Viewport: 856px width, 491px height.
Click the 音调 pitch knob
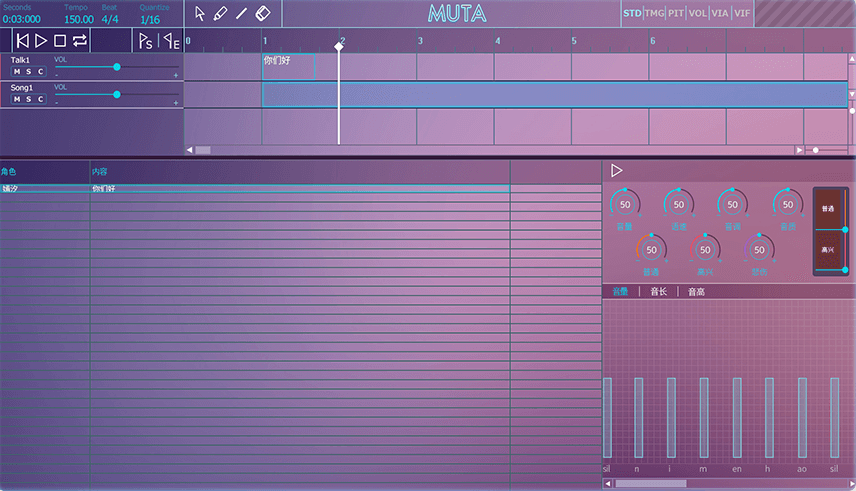(x=732, y=204)
